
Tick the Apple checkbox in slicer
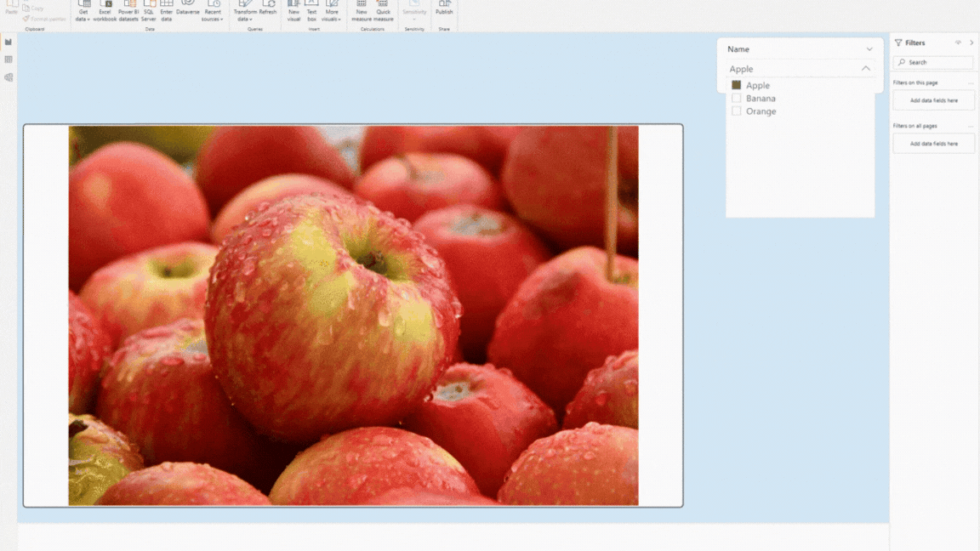pos(736,85)
